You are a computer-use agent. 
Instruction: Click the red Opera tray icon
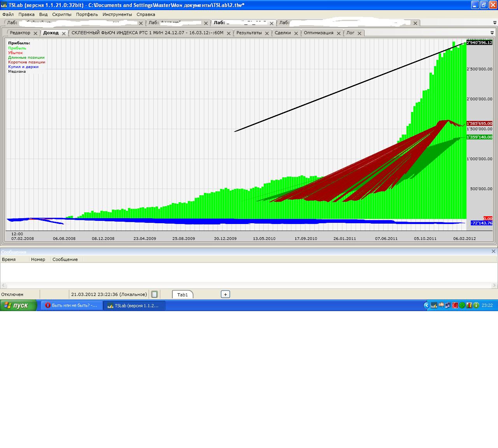pyautogui.click(x=455, y=306)
